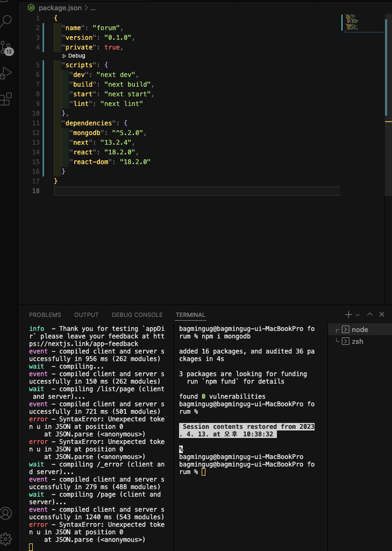Open the Accounts menu icon
Viewport: 392px width, 551px height.
[x=6, y=513]
